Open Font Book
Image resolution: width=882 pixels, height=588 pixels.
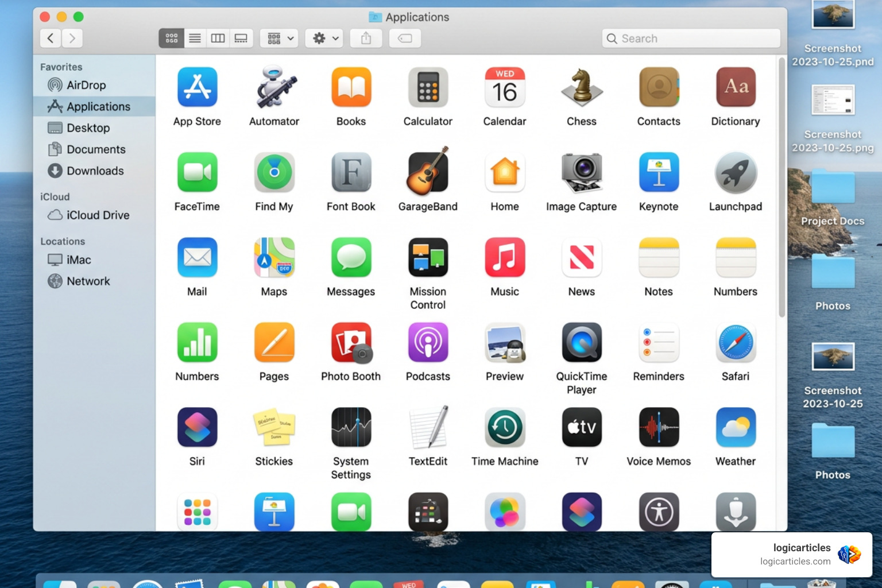click(351, 172)
